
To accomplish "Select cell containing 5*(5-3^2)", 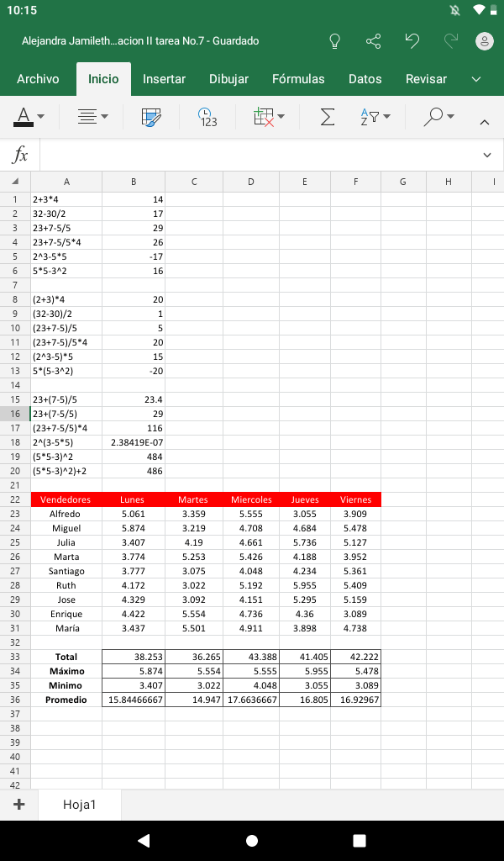I will pos(66,371).
